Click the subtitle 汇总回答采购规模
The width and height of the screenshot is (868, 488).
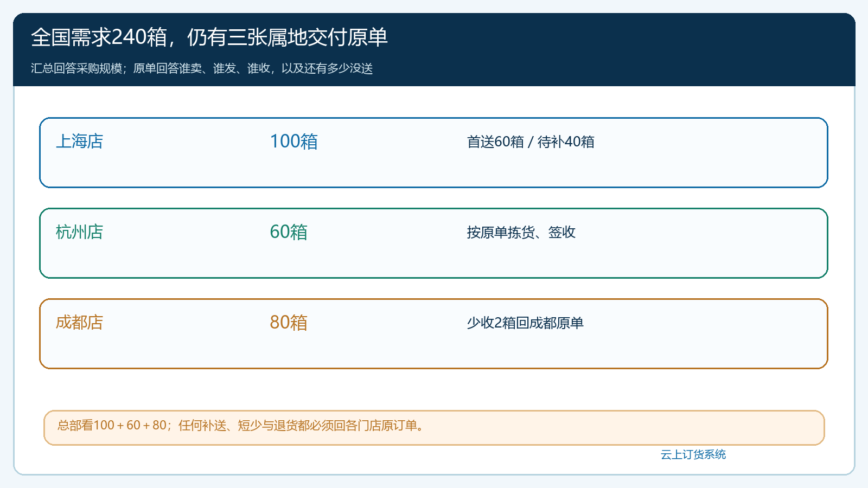click(x=76, y=68)
